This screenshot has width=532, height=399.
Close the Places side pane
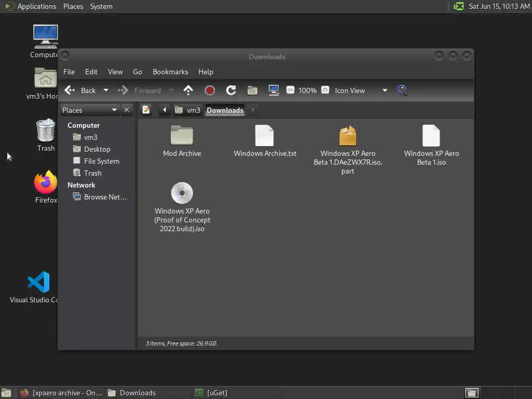click(x=127, y=110)
